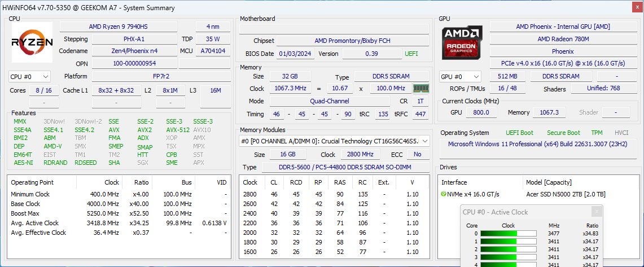The image size is (644, 267).
Task: Open the GPU #0 selector dropdown
Action: pyautogui.click(x=460, y=76)
